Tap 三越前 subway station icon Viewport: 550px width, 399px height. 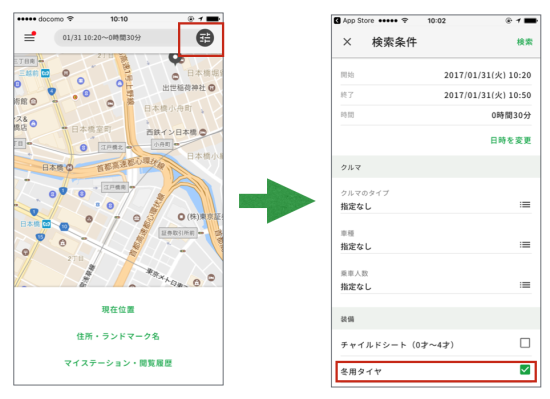[x=46, y=73]
